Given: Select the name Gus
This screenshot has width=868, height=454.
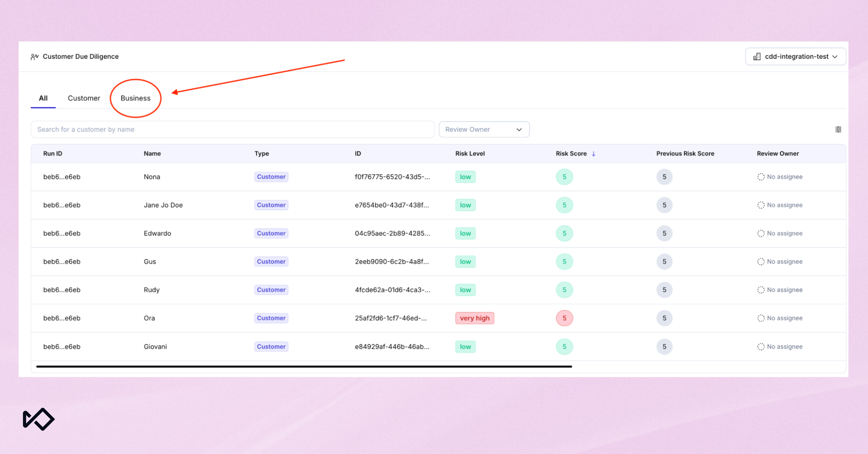Looking at the screenshot, I should point(150,262).
